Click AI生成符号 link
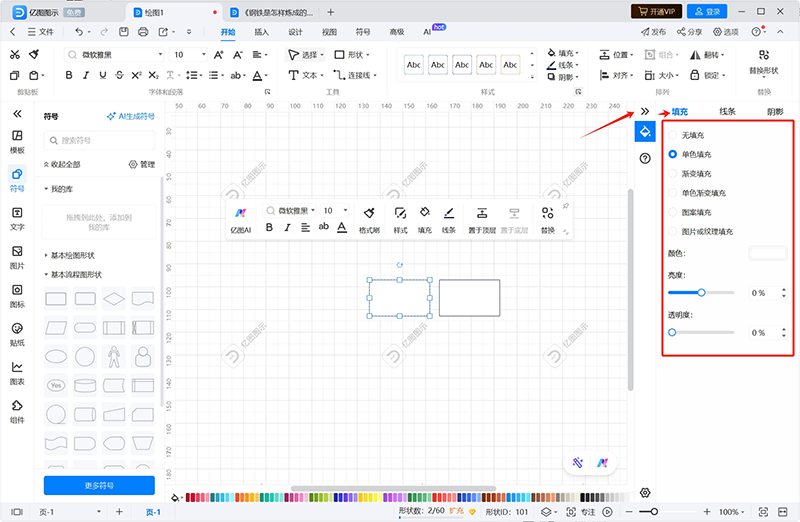This screenshot has width=800, height=522. (x=131, y=116)
